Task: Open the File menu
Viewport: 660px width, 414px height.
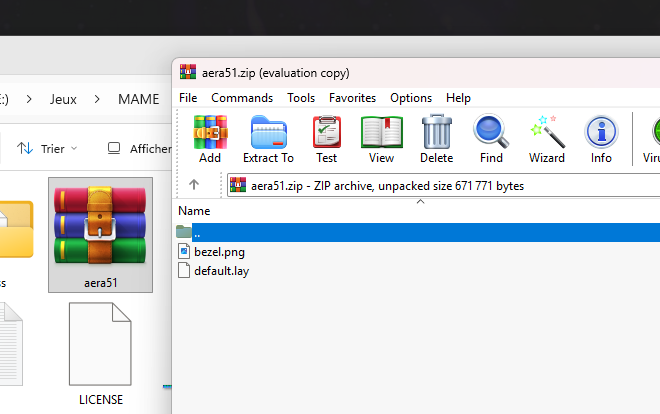Action: (x=188, y=98)
